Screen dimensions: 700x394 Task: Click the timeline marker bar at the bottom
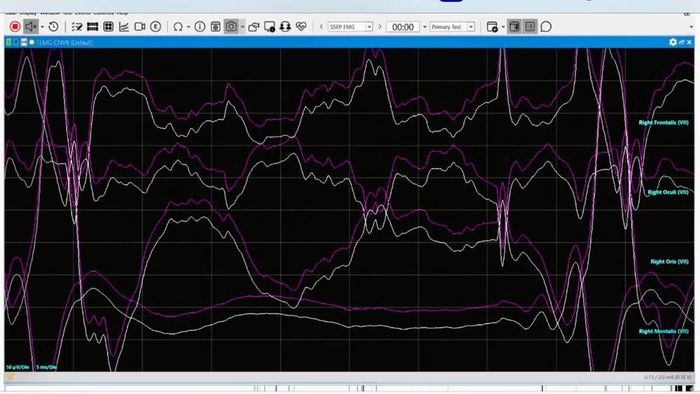pos(349,388)
